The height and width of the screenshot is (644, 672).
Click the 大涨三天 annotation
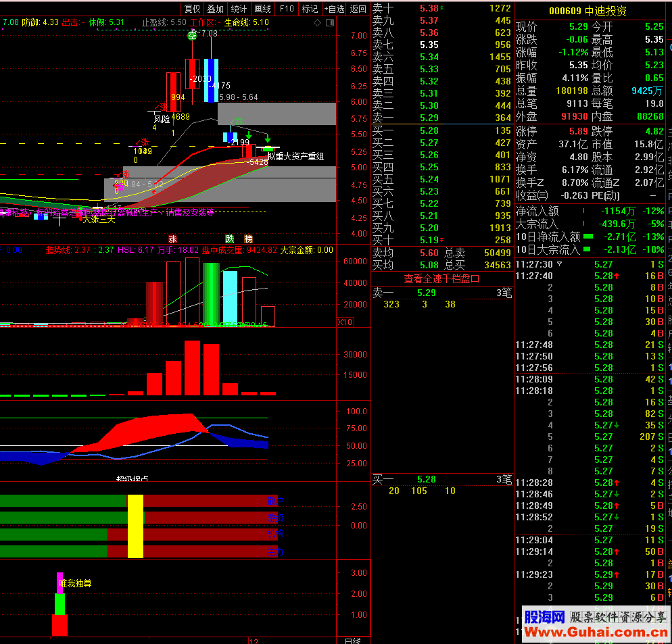[x=99, y=220]
